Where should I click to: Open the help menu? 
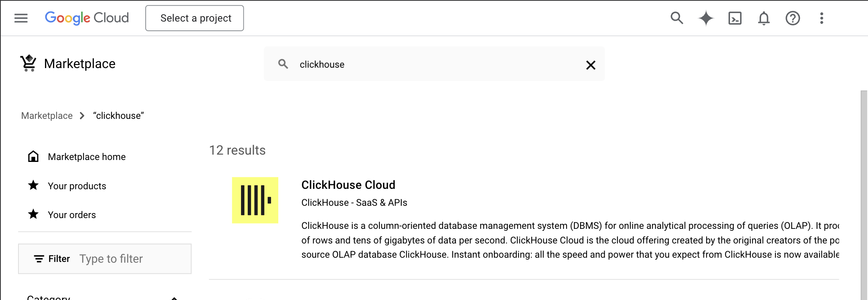(792, 18)
